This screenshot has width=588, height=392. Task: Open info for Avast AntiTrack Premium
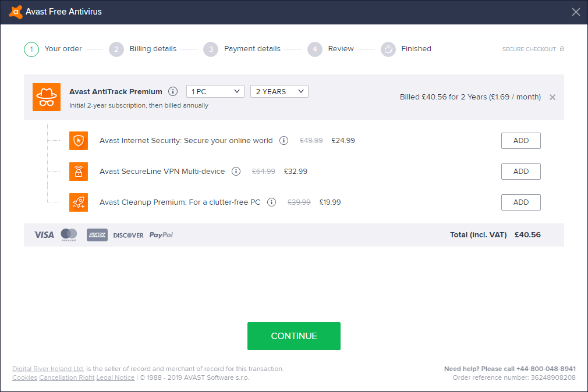coord(173,91)
